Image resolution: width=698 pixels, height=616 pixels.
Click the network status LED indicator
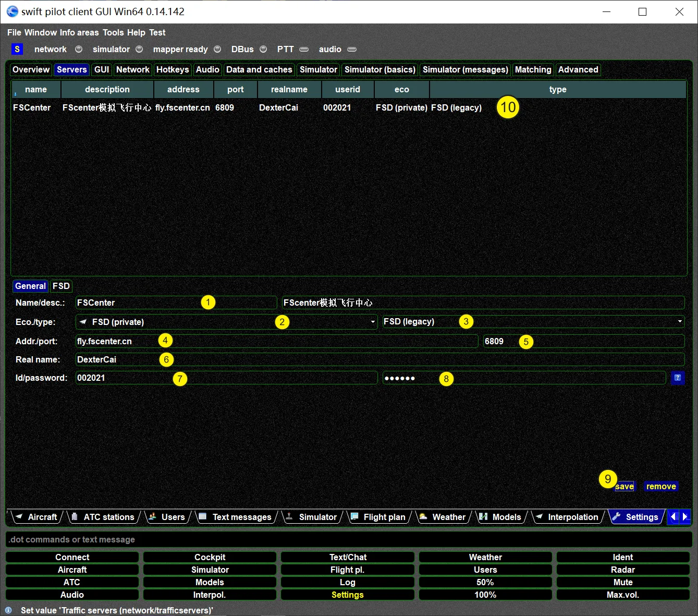79,49
